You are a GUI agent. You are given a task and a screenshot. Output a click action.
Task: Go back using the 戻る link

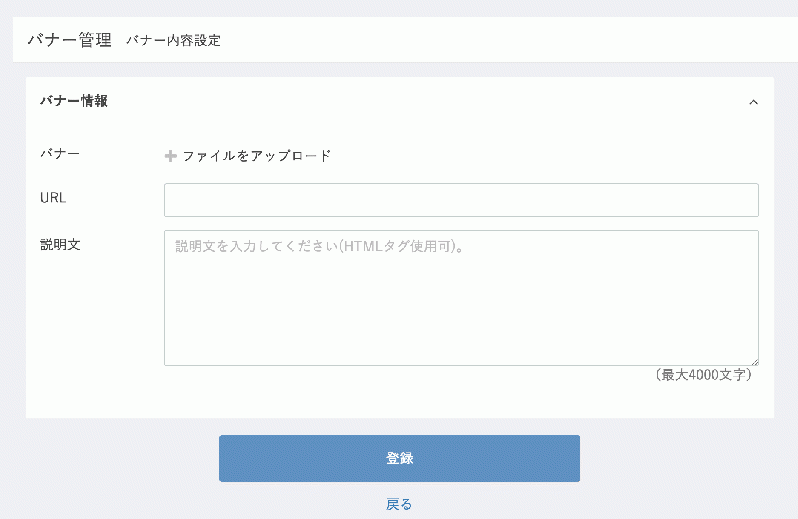399,504
